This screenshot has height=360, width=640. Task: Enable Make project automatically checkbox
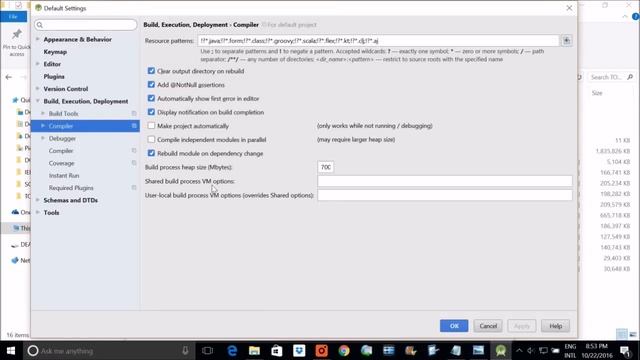pos(151,126)
